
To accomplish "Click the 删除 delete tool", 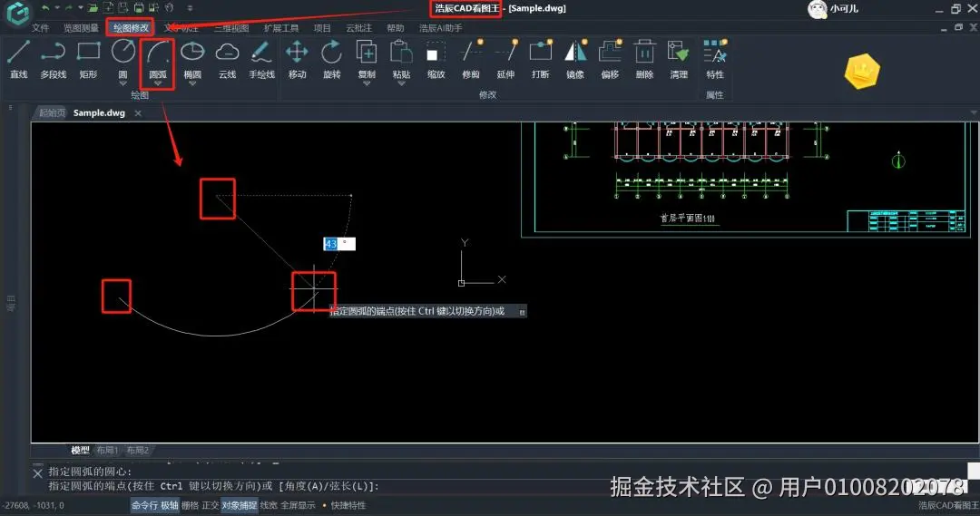I will click(644, 59).
